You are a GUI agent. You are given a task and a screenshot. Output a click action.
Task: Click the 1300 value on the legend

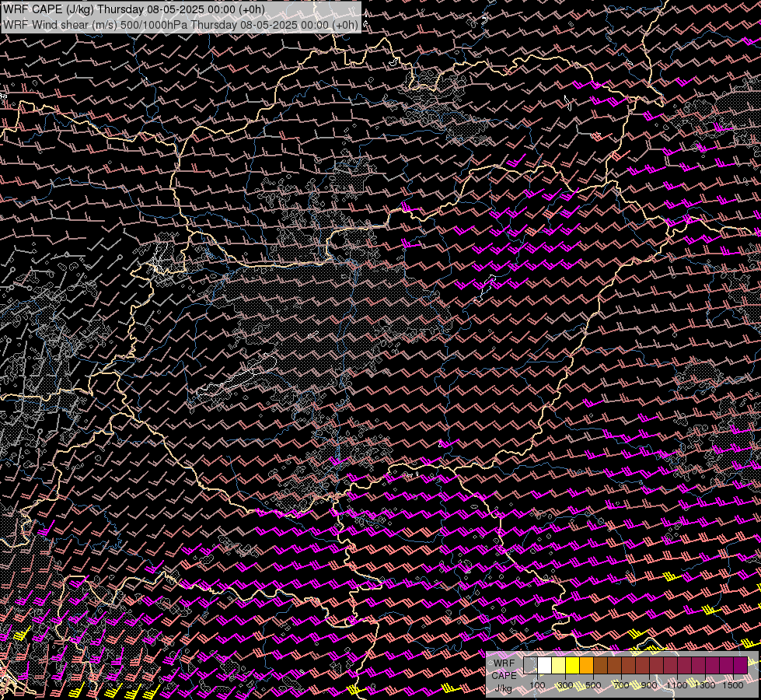[705, 685]
